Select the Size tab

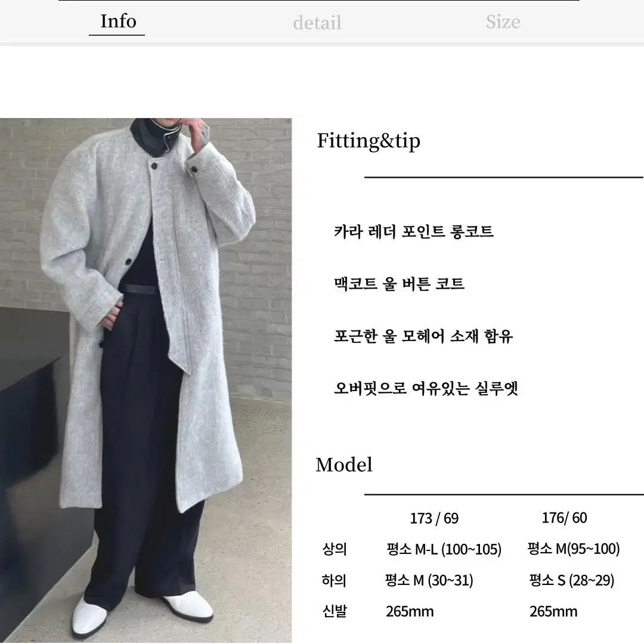tap(503, 22)
